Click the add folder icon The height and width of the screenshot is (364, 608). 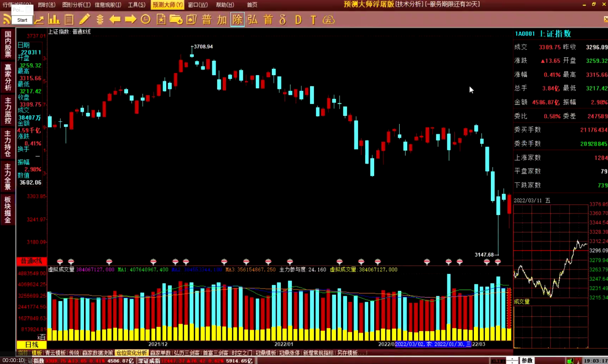tap(176, 19)
